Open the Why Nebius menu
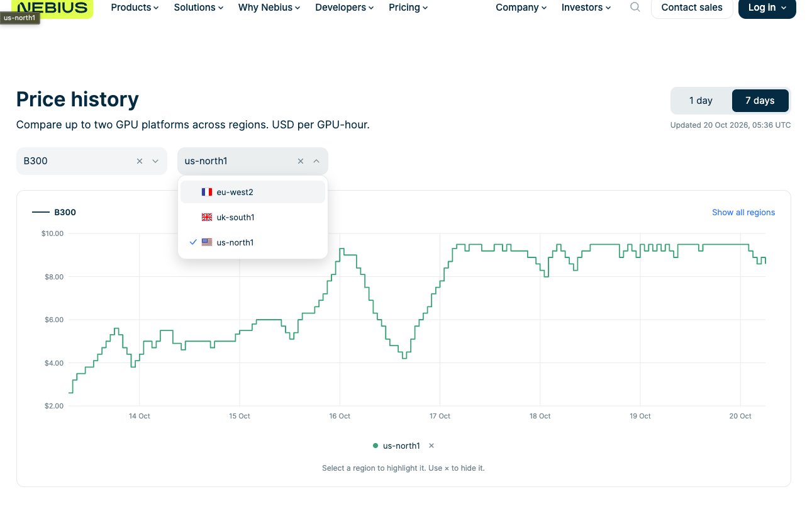The height and width of the screenshot is (511, 812). click(269, 8)
